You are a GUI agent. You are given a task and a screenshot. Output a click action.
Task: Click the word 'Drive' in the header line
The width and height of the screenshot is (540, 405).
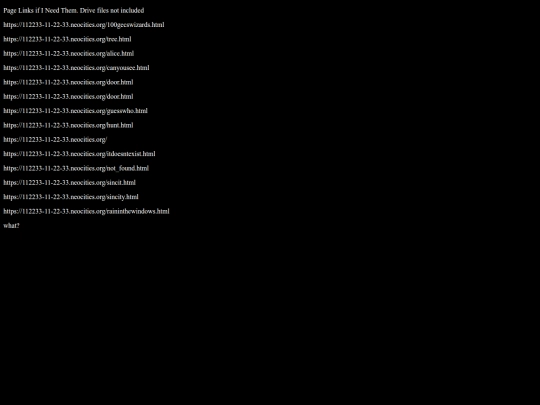[x=87, y=11]
